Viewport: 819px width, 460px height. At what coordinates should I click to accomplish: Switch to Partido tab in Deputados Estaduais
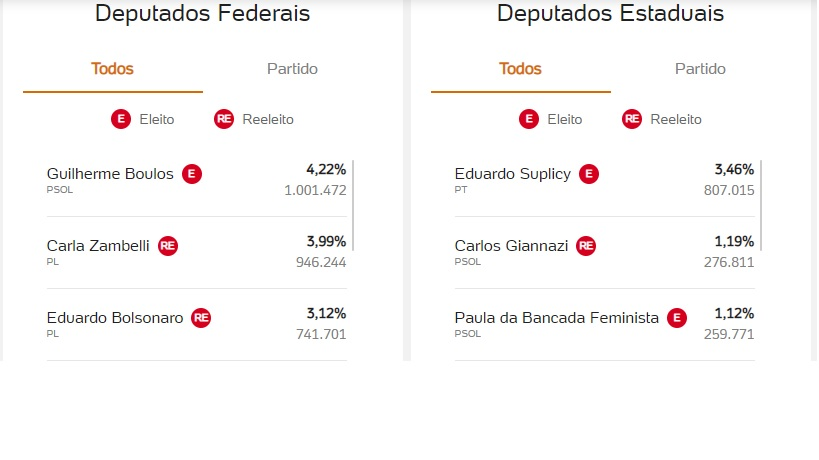coord(700,69)
